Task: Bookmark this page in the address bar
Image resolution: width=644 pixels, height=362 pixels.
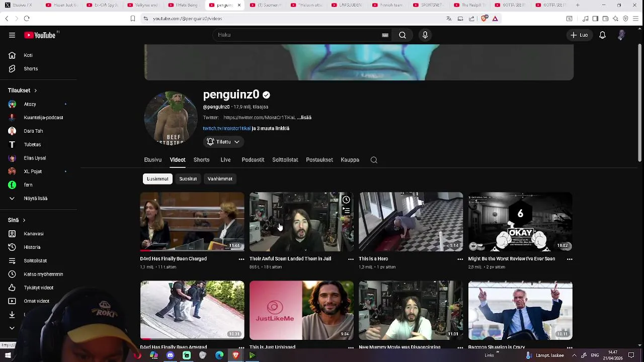Action: coord(133,19)
